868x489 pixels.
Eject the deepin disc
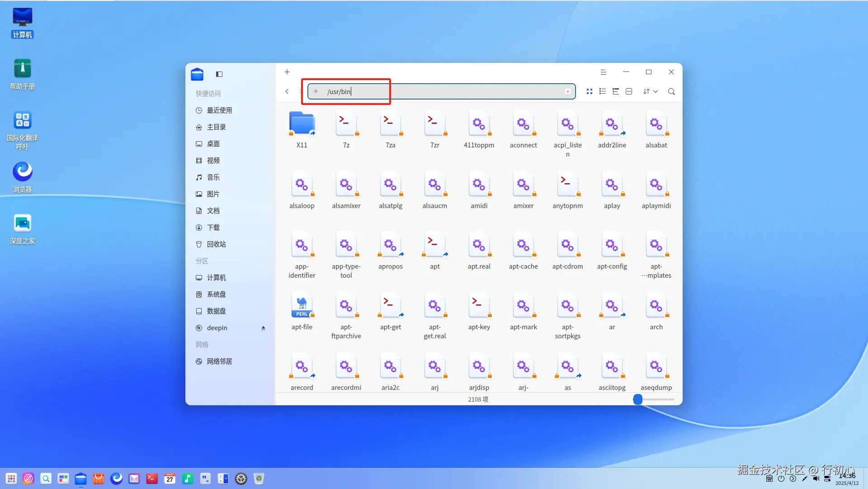263,328
